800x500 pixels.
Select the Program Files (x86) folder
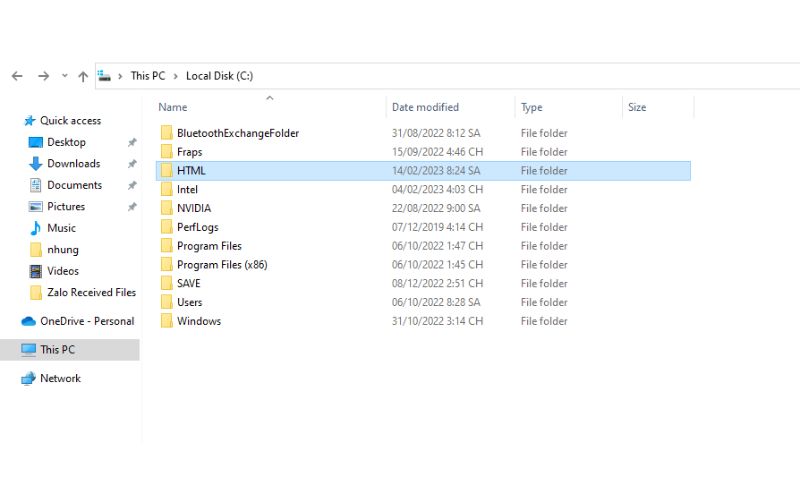[221, 265]
